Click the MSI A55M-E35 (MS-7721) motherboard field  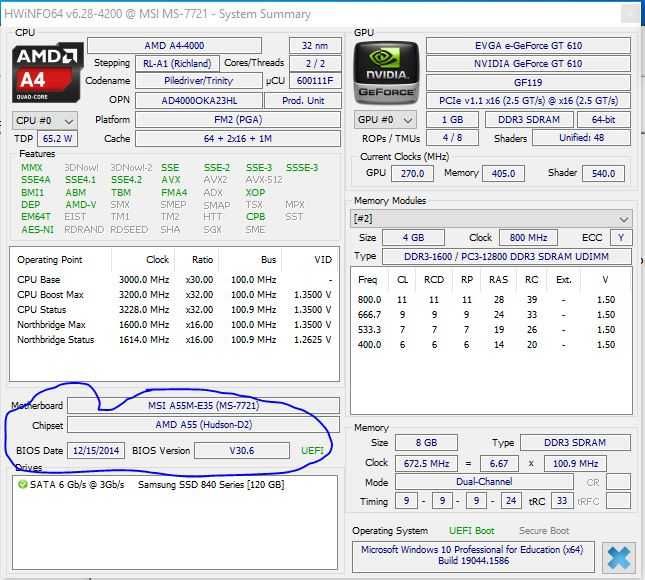point(204,406)
